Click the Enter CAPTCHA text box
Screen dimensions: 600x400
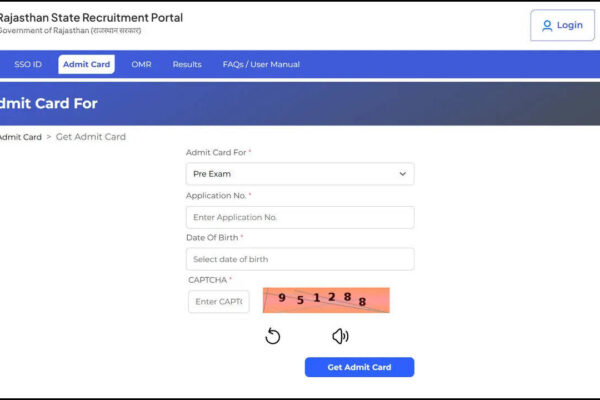pyautogui.click(x=218, y=301)
